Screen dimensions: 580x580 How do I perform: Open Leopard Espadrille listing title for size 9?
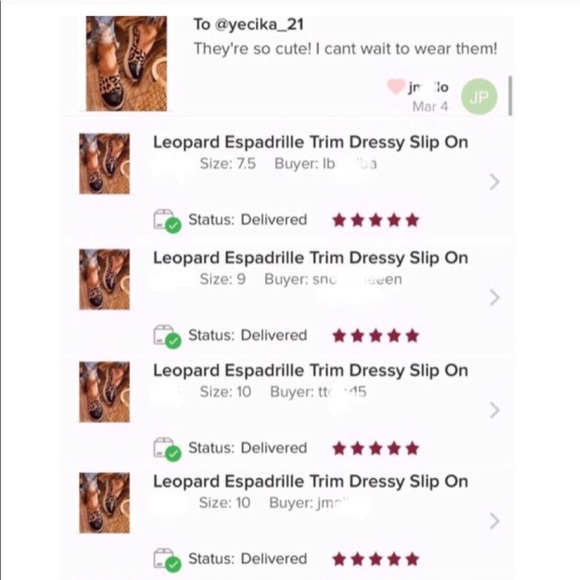point(311,258)
